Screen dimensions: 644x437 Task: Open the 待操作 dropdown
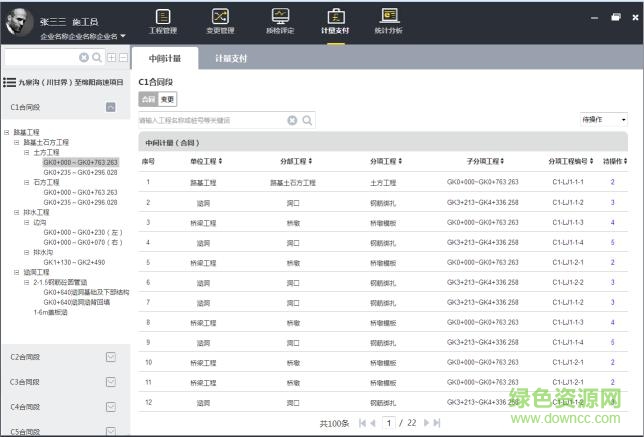[x=604, y=119]
